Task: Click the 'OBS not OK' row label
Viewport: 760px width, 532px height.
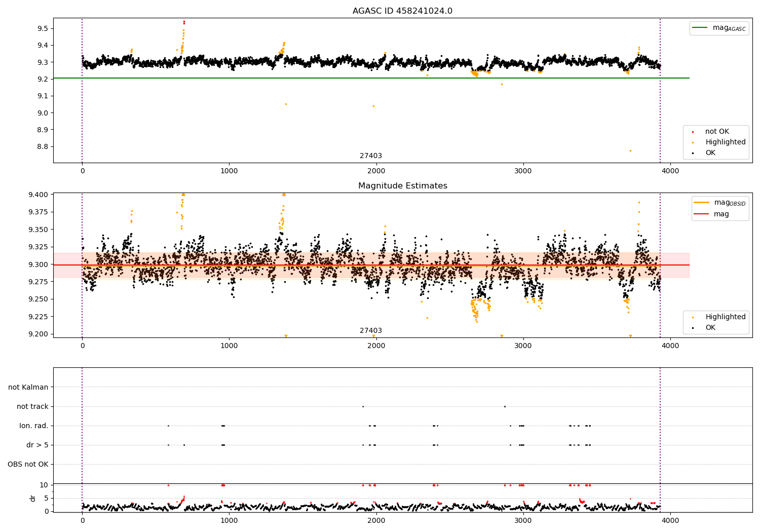Action: click(28, 464)
